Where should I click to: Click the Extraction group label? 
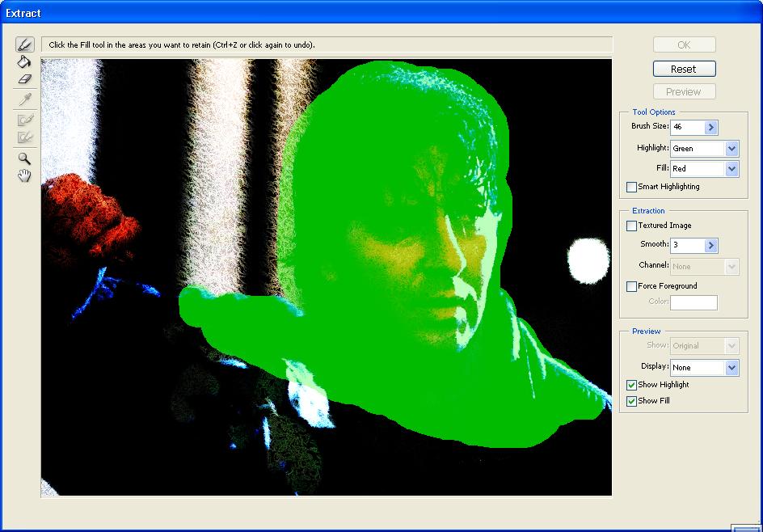point(648,211)
